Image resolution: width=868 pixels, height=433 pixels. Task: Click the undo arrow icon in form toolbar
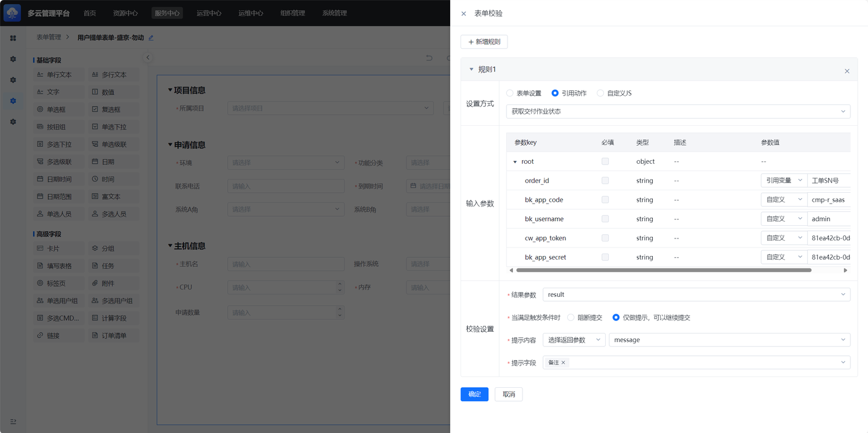[x=429, y=58]
